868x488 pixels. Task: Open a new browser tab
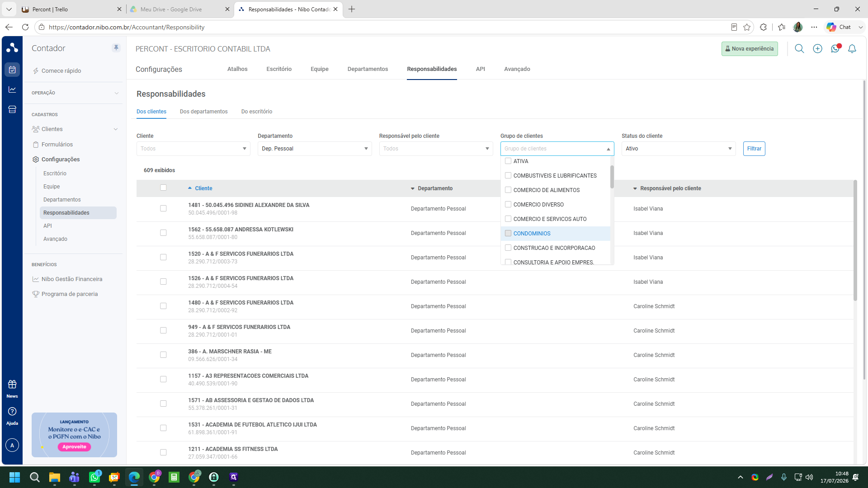pos(352,9)
